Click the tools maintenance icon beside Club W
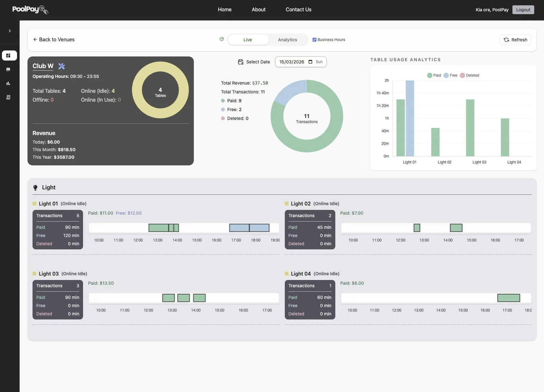544x392 pixels. pos(62,66)
